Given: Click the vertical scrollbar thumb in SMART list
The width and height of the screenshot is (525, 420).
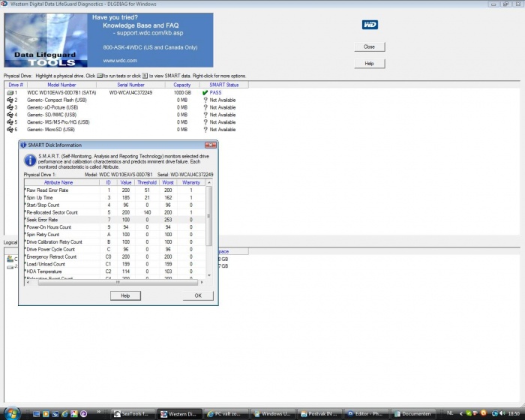Looking at the screenshot, I should coord(209,216).
